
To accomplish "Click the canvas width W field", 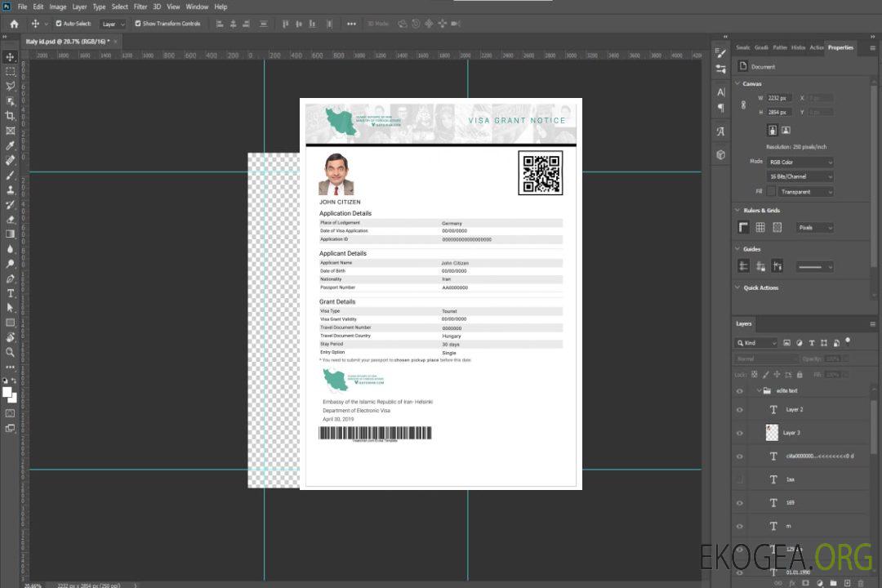I will pos(780,98).
